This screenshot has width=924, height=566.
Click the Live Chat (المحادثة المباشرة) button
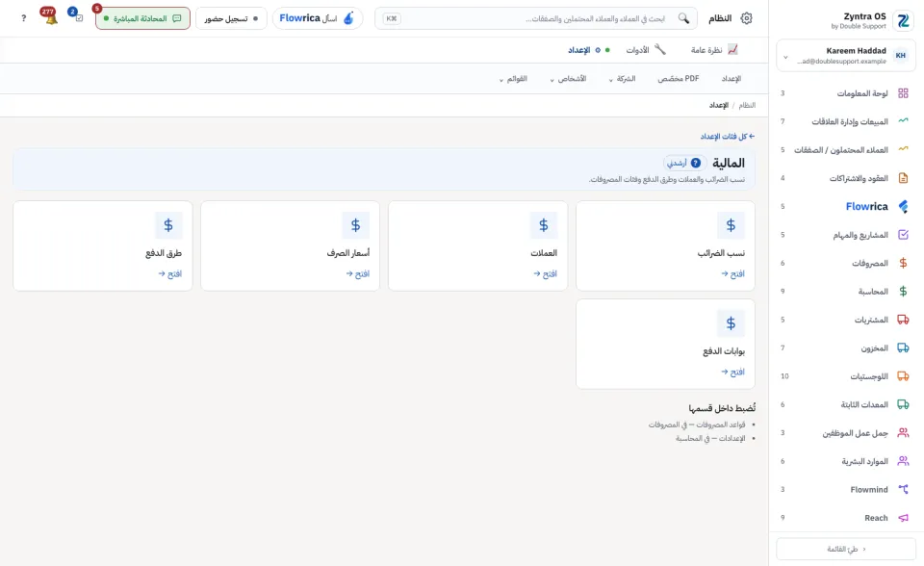click(x=142, y=18)
